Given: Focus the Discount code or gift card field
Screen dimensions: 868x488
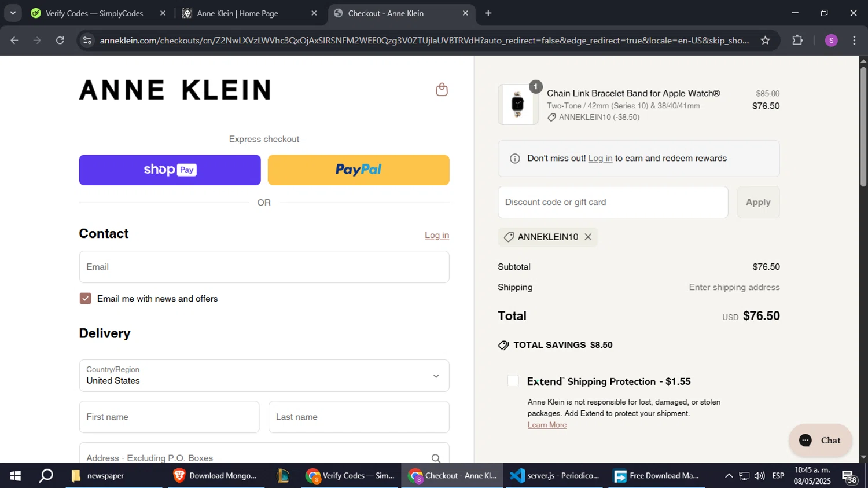Looking at the screenshot, I should click(x=613, y=202).
